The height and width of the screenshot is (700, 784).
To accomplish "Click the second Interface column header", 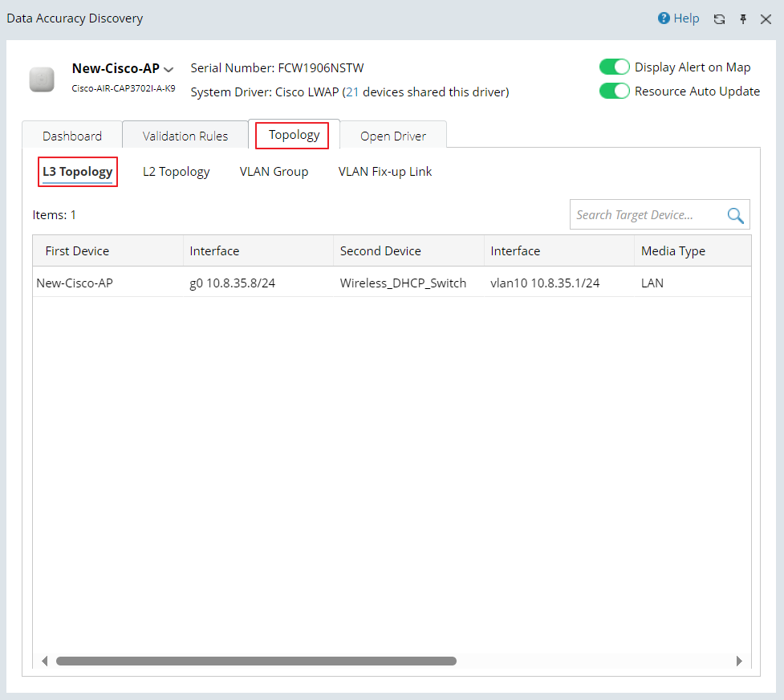I will [x=559, y=250].
